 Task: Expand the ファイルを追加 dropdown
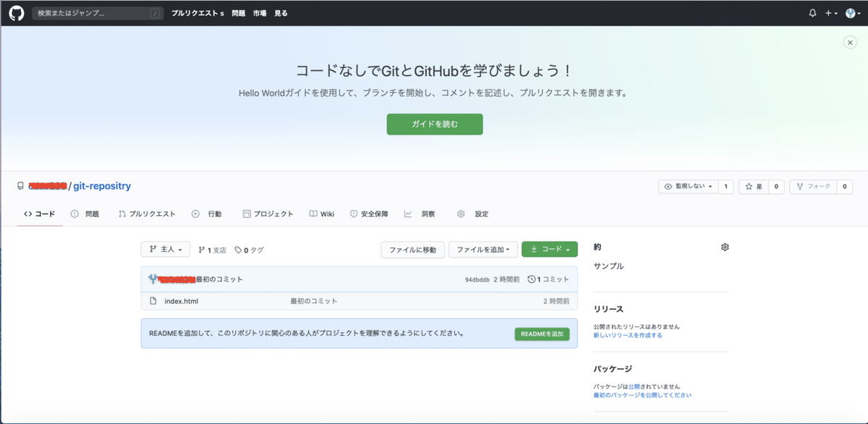(x=482, y=249)
